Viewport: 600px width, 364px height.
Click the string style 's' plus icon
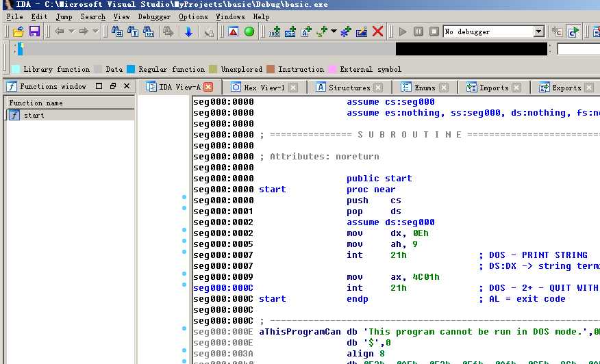(322, 31)
